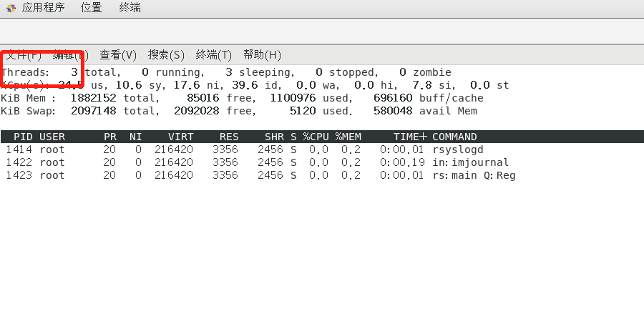This screenshot has height=319, width=644.
Task: Click the 2092028 swap free value
Action: [x=196, y=111]
